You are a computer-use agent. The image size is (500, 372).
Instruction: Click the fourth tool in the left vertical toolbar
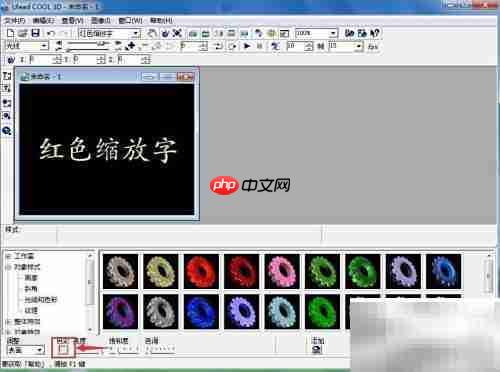[7, 116]
